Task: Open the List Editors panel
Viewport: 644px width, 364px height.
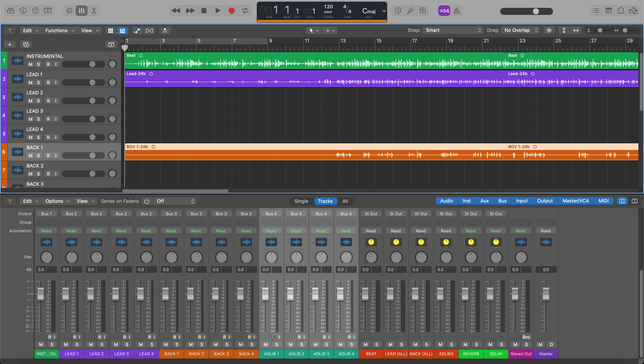Action: pyautogui.click(x=596, y=10)
